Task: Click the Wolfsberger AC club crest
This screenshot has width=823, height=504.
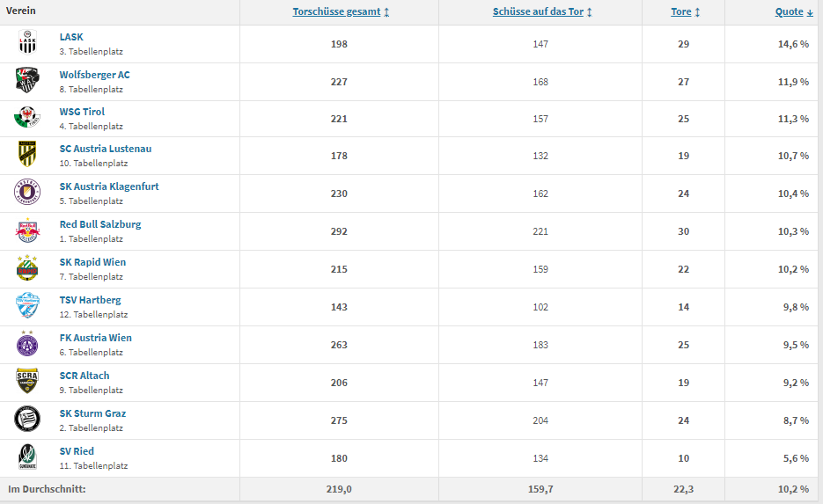Action: 27,80
